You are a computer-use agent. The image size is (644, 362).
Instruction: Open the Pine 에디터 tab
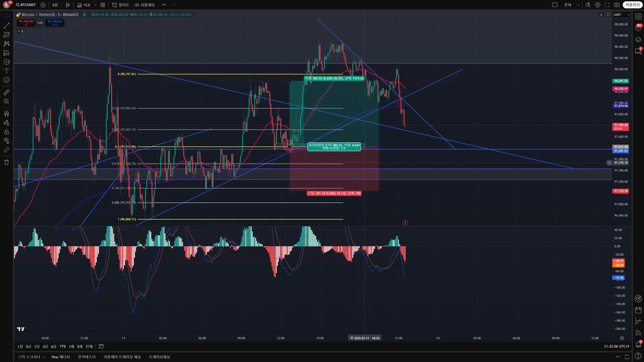point(60,357)
